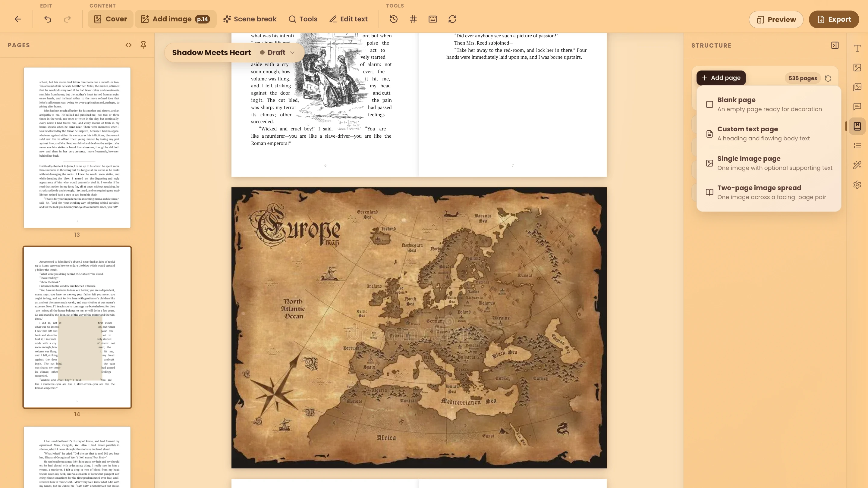This screenshot has width=868, height=488.
Task: Reset page count refresh icon
Action: [828, 78]
